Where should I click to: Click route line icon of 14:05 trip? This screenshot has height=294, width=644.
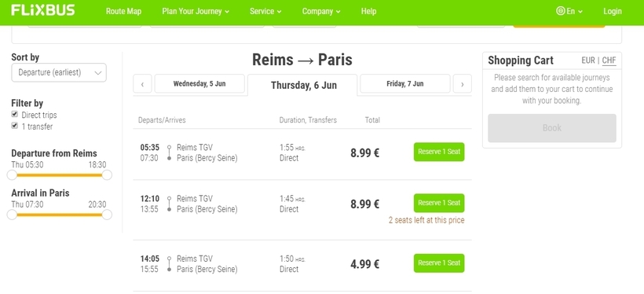click(169, 264)
